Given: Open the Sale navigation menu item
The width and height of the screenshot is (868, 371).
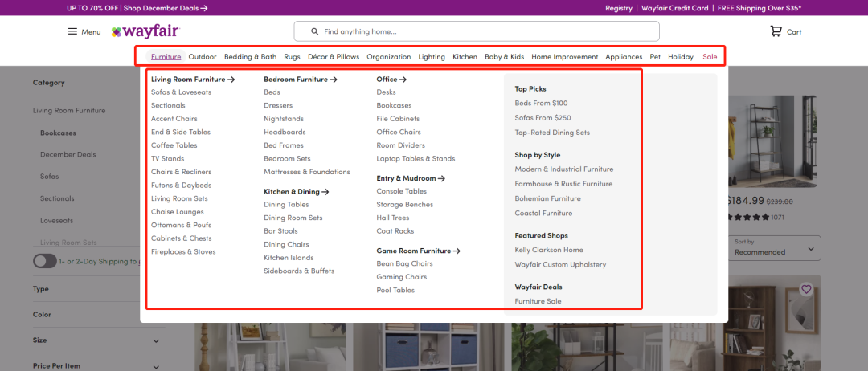Looking at the screenshot, I should point(710,57).
